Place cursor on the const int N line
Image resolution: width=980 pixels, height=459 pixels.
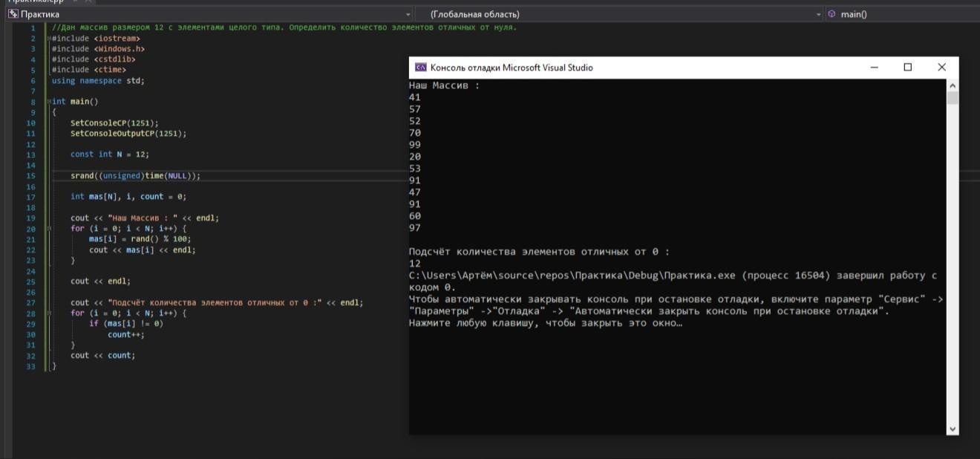(x=109, y=154)
